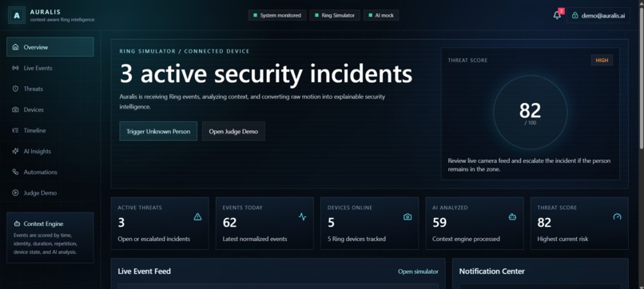Click the HIGH threat level badge
The height and width of the screenshot is (289, 644).
click(x=602, y=61)
